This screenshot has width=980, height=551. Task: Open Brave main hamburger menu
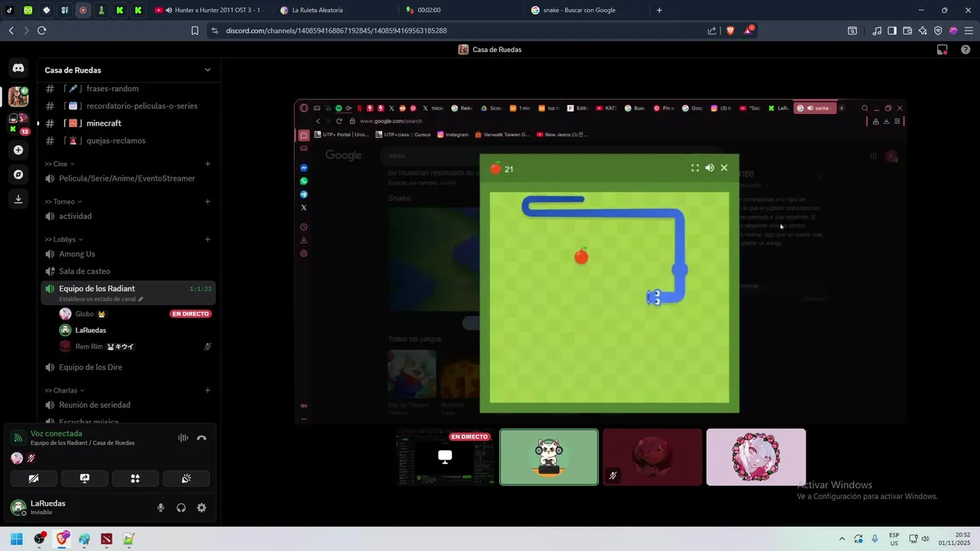click(x=969, y=31)
